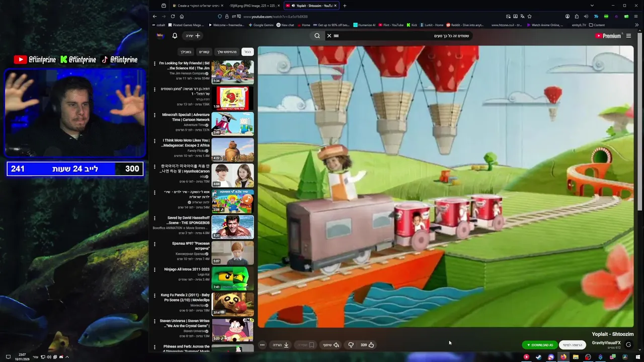Switch to the 'Create a' browser tab
This screenshot has width=644, height=362.
coord(198,6)
